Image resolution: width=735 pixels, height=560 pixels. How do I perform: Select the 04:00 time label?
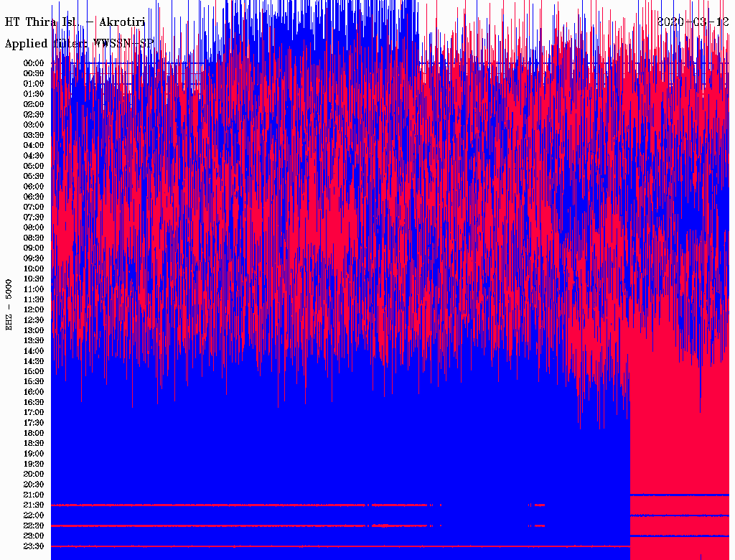[34, 145]
